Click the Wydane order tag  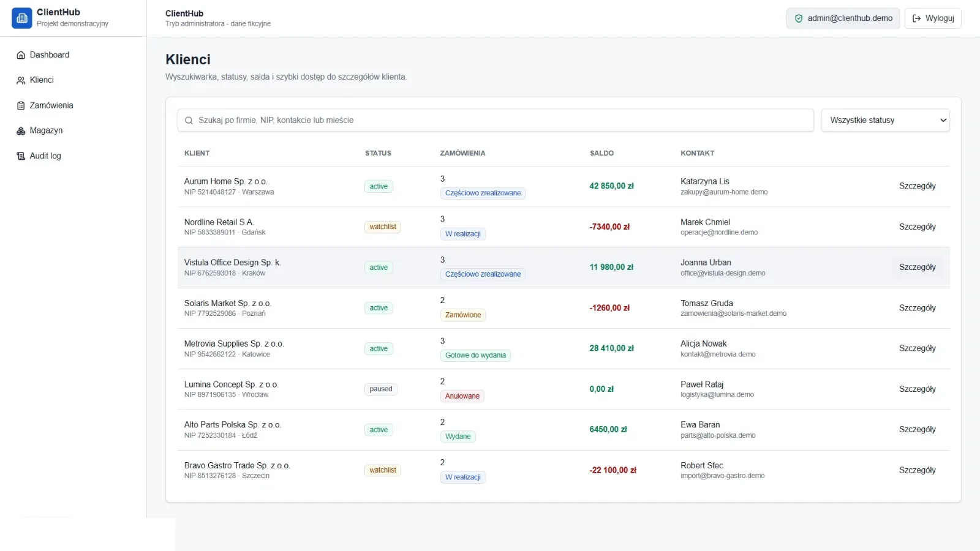[x=458, y=437]
